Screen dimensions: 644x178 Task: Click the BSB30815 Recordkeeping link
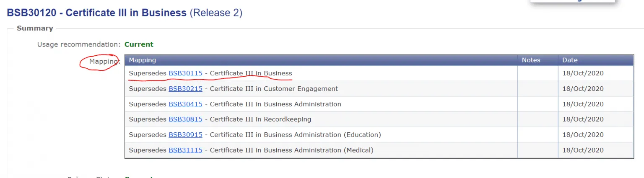click(x=185, y=119)
